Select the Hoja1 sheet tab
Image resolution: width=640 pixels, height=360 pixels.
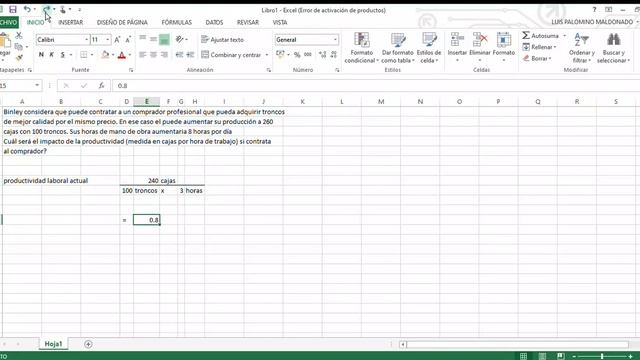53,344
